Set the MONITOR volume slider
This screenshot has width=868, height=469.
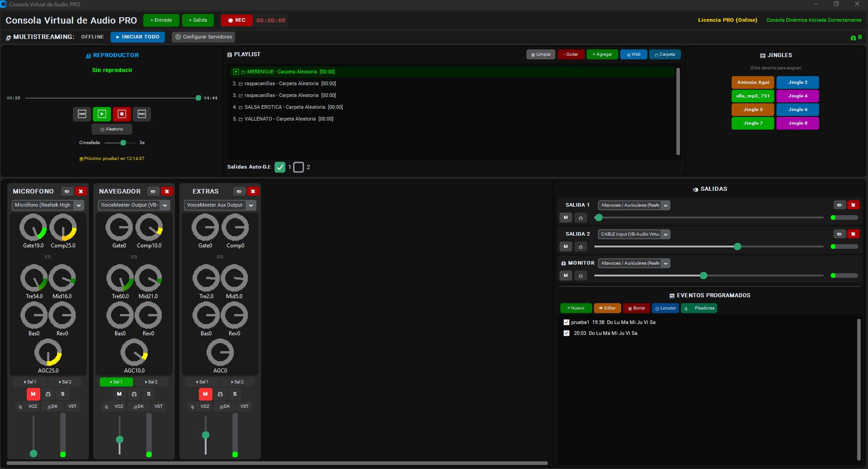click(709, 276)
